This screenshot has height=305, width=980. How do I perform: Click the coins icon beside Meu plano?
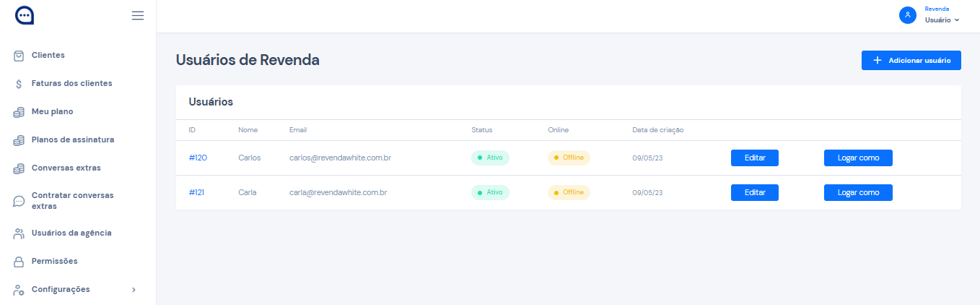(x=19, y=112)
